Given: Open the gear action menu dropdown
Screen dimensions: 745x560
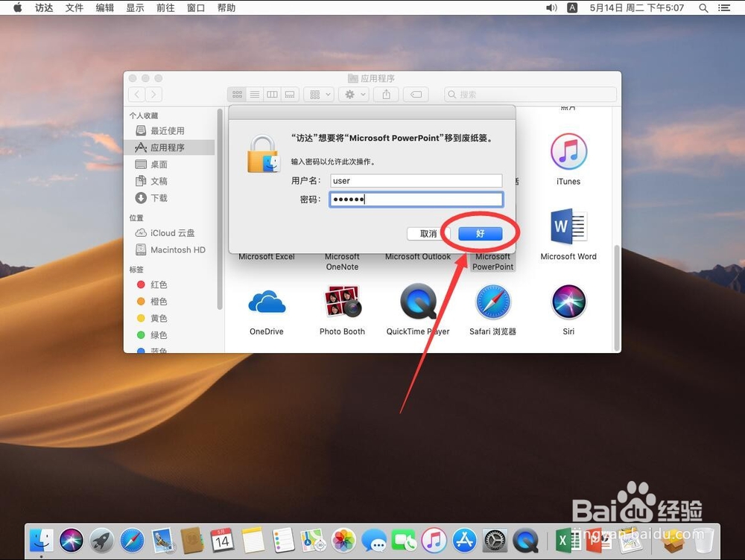Looking at the screenshot, I should coord(354,95).
